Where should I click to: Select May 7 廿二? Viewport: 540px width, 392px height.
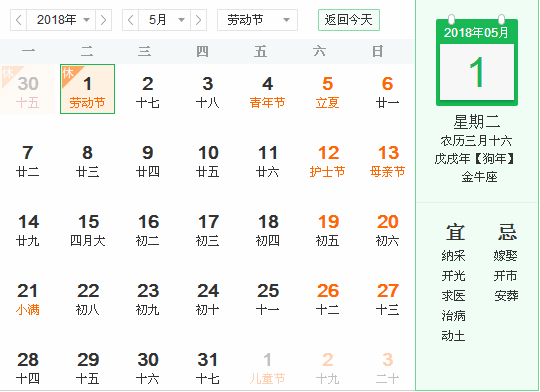pos(28,161)
